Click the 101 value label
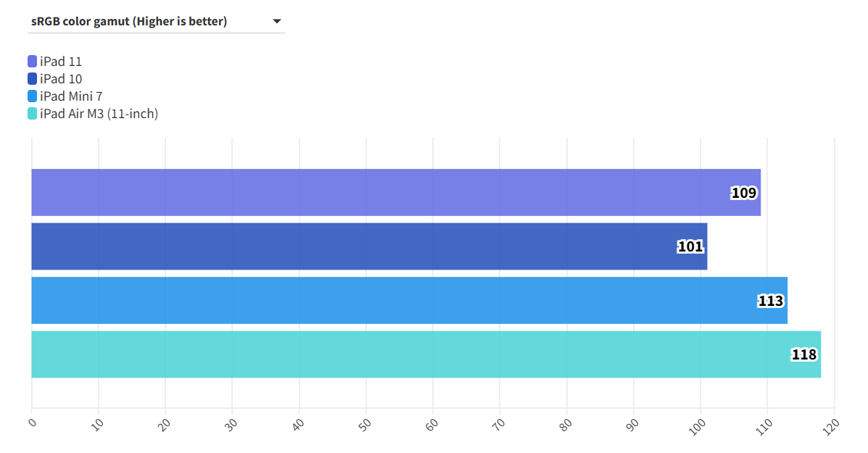The width and height of the screenshot is (868, 453). [690, 246]
